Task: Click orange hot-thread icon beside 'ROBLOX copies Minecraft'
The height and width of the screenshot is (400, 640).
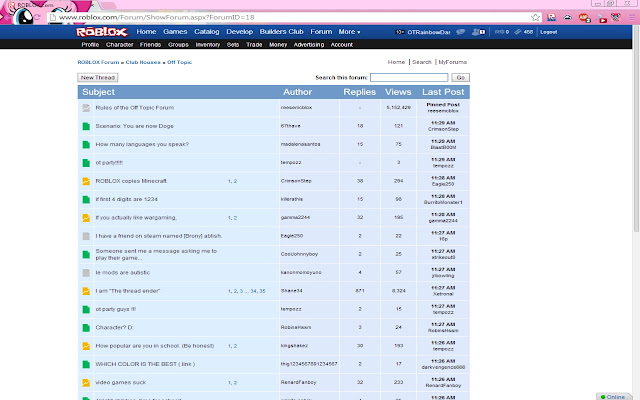Action: click(x=86, y=181)
